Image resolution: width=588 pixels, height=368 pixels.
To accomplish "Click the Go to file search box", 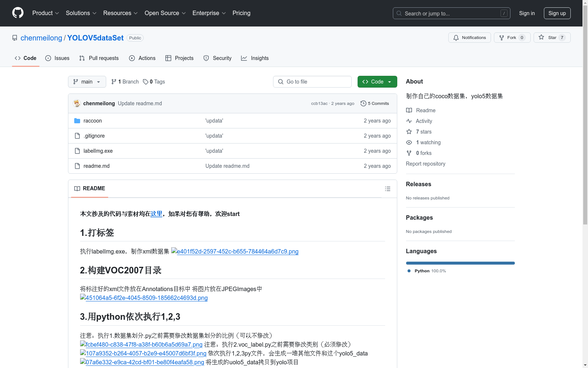I will (312, 82).
